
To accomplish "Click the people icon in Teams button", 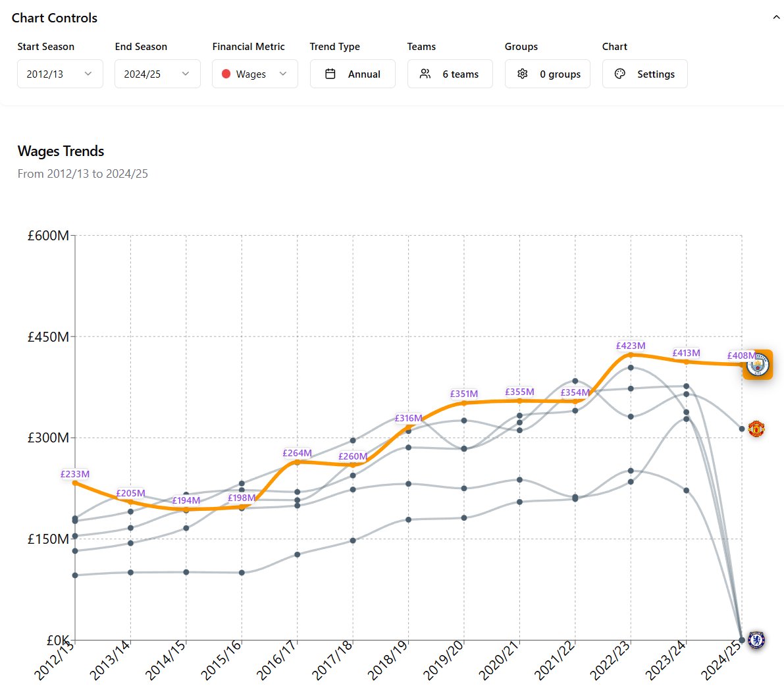I will 425,74.
